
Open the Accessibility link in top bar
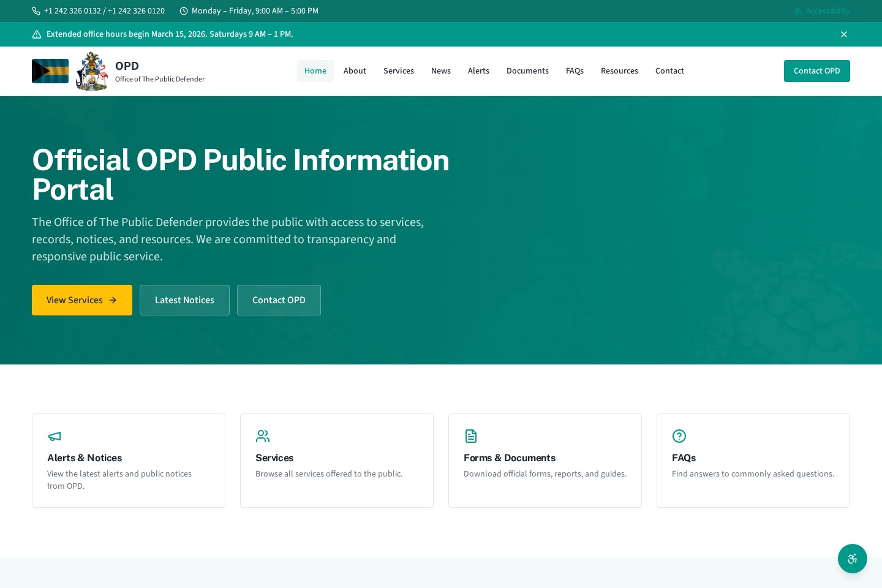822,11
